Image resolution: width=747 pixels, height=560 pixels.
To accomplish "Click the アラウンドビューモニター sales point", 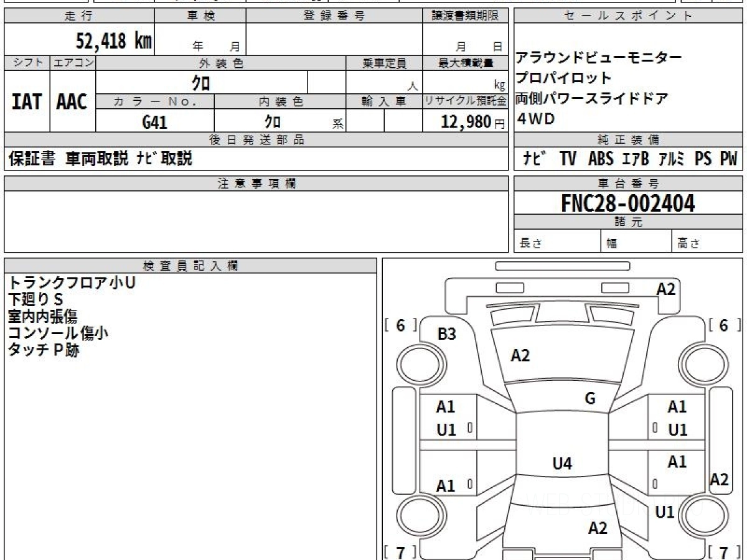I will (599, 58).
